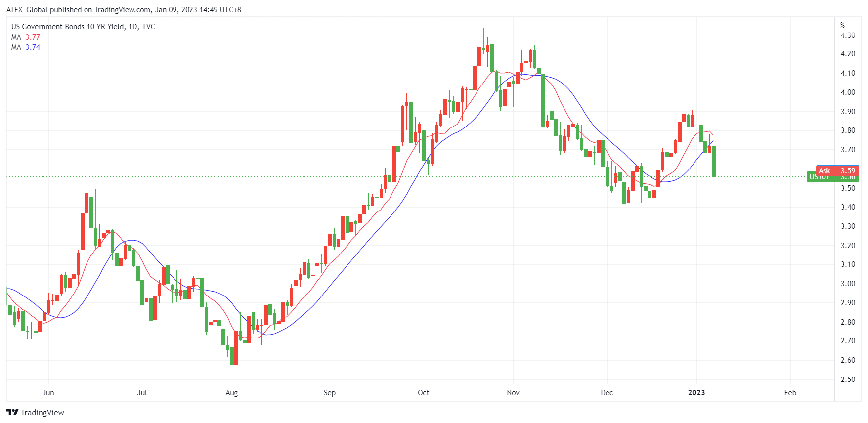Click the bold 2023 year label
The width and height of the screenshot is (868, 423).
coord(696,393)
